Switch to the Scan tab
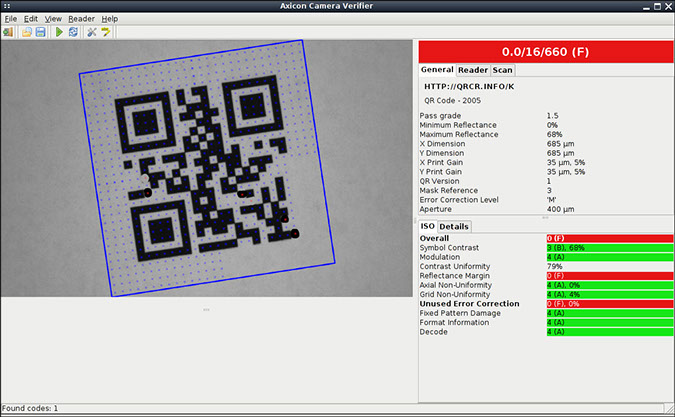 point(502,70)
